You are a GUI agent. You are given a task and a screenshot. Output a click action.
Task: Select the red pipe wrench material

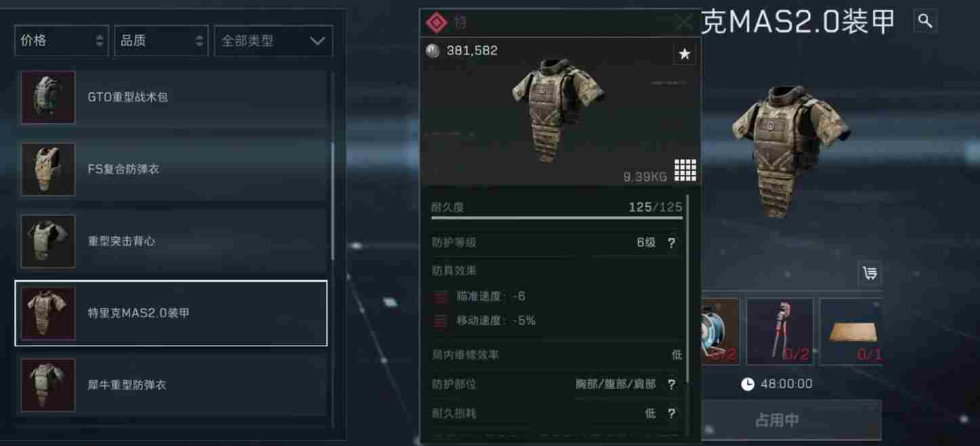(779, 331)
